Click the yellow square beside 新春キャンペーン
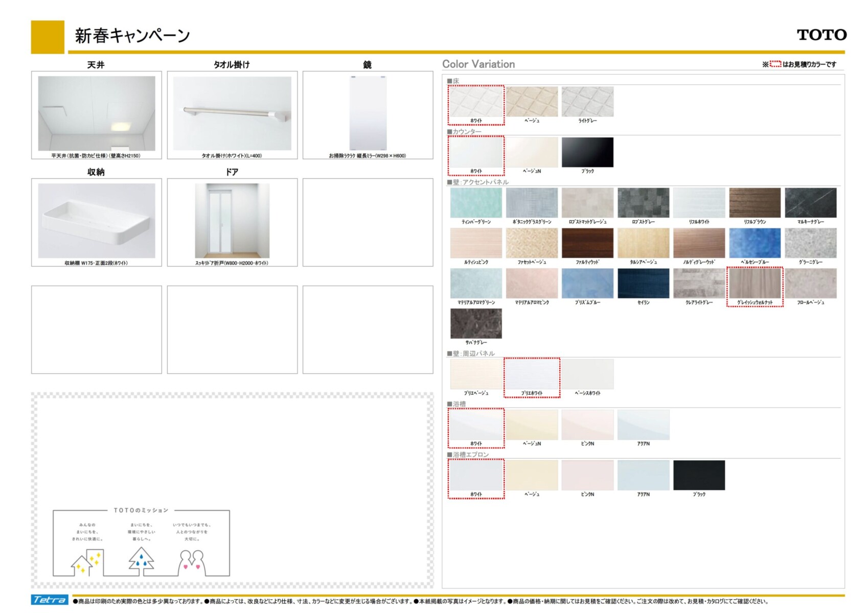The width and height of the screenshot is (868, 613). pyautogui.click(x=48, y=37)
